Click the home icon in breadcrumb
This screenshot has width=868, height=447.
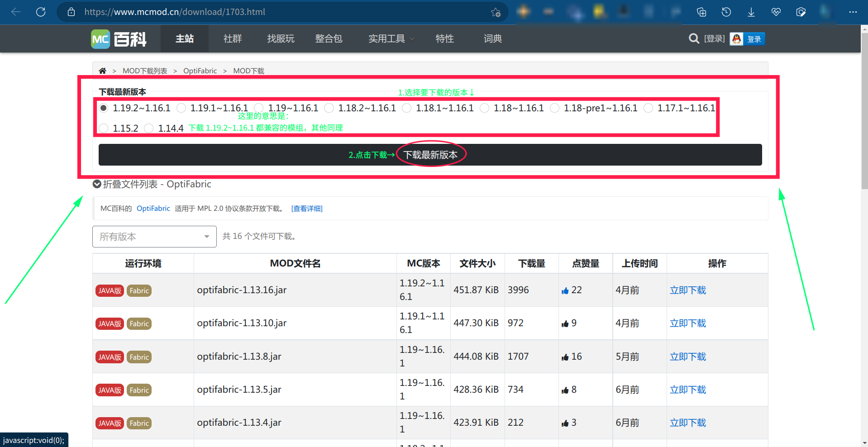point(102,71)
